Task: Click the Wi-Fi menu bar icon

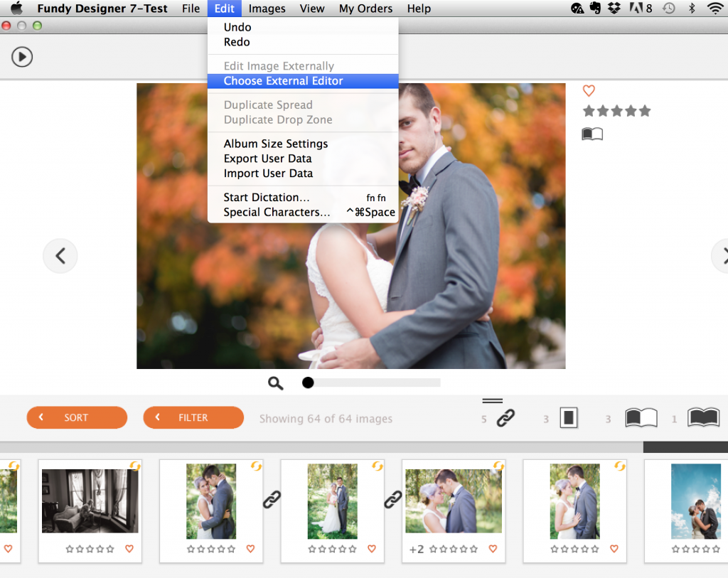Action: [715, 8]
